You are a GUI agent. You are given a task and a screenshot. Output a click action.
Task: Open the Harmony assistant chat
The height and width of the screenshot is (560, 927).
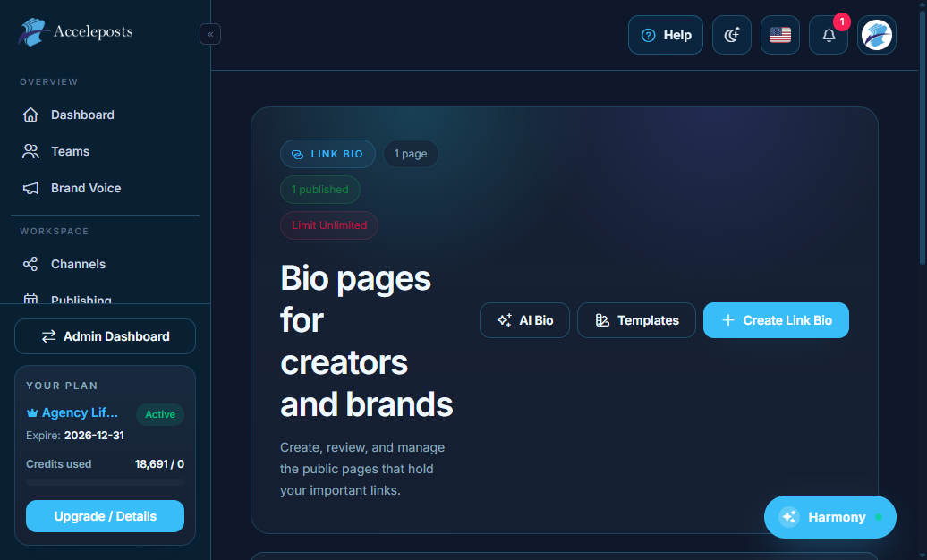[830, 517]
